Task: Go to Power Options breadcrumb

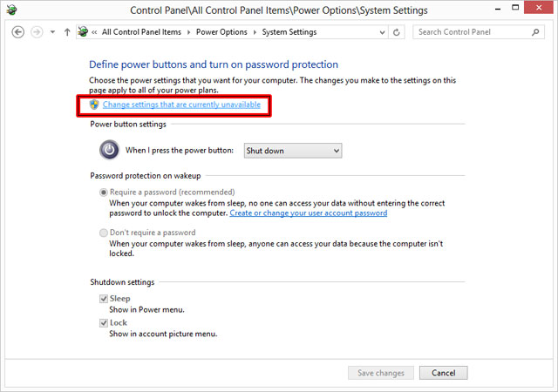Action: click(x=220, y=32)
